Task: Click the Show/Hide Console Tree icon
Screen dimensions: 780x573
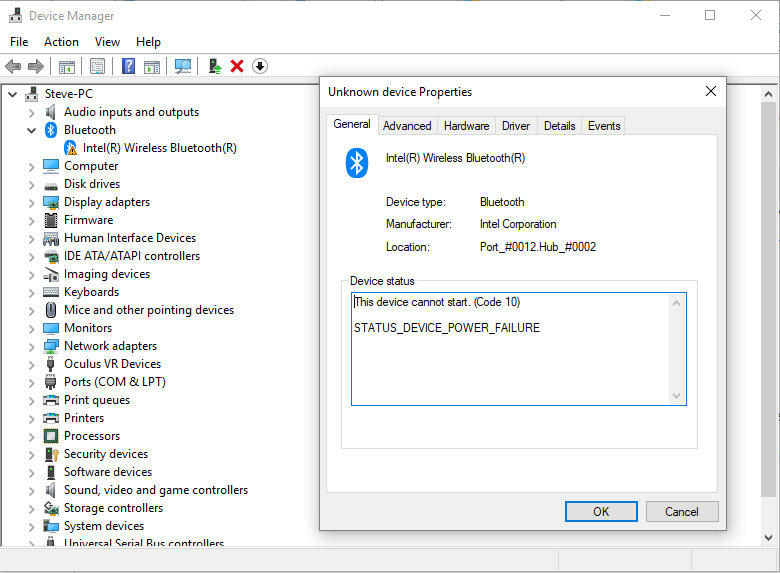Action: click(x=67, y=66)
